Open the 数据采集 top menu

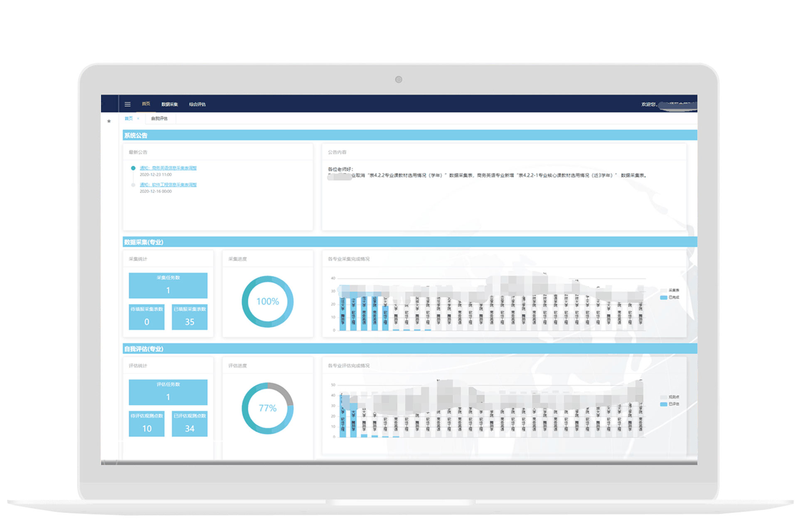tap(170, 104)
